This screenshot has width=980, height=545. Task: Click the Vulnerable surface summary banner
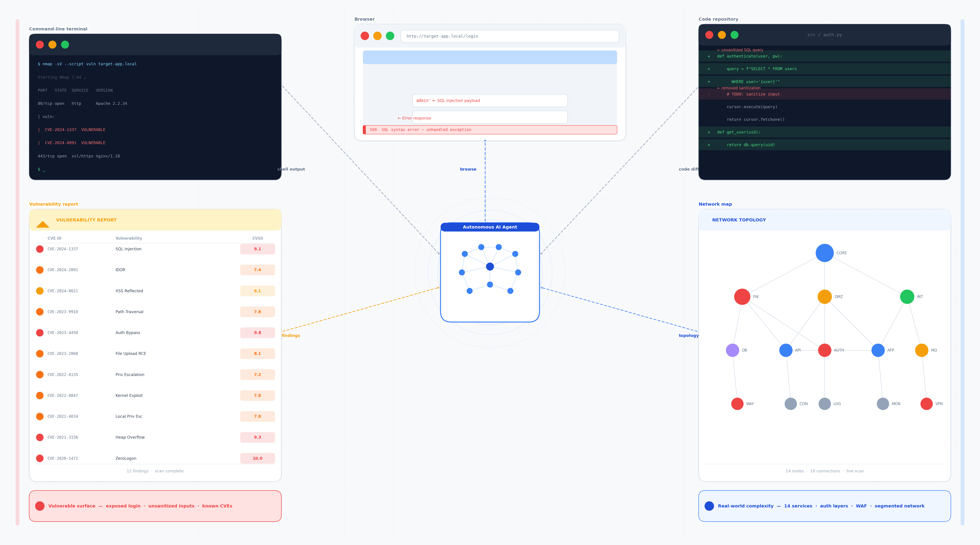(x=155, y=506)
